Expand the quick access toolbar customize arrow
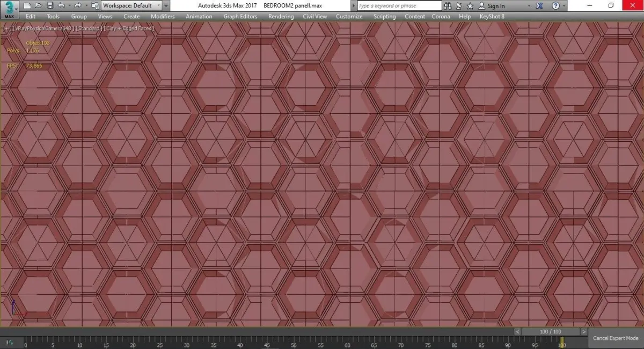 pyautogui.click(x=166, y=5)
